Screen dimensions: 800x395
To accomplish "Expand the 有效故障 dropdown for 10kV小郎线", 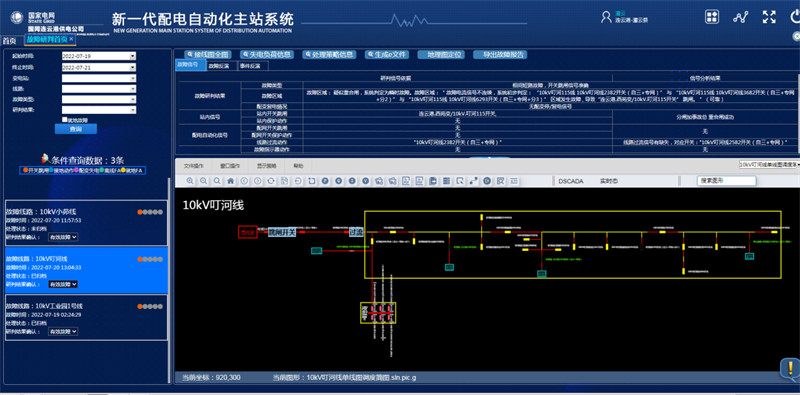I will click(63, 237).
